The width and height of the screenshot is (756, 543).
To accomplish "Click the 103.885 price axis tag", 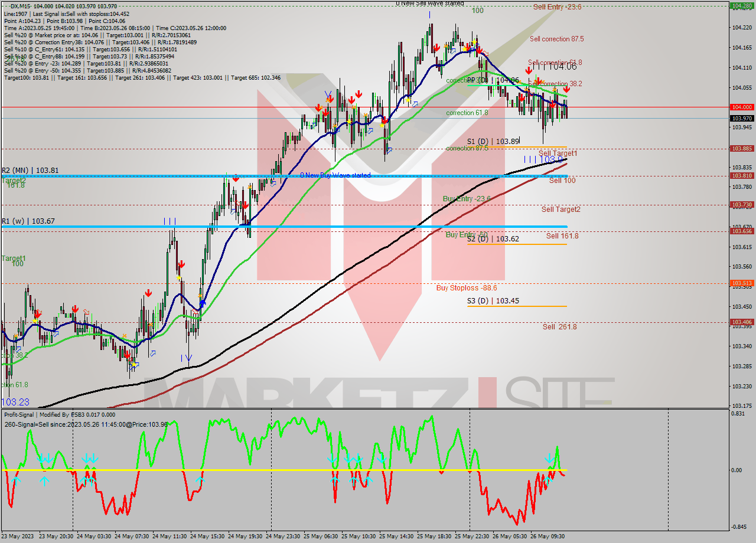I will click(x=742, y=149).
